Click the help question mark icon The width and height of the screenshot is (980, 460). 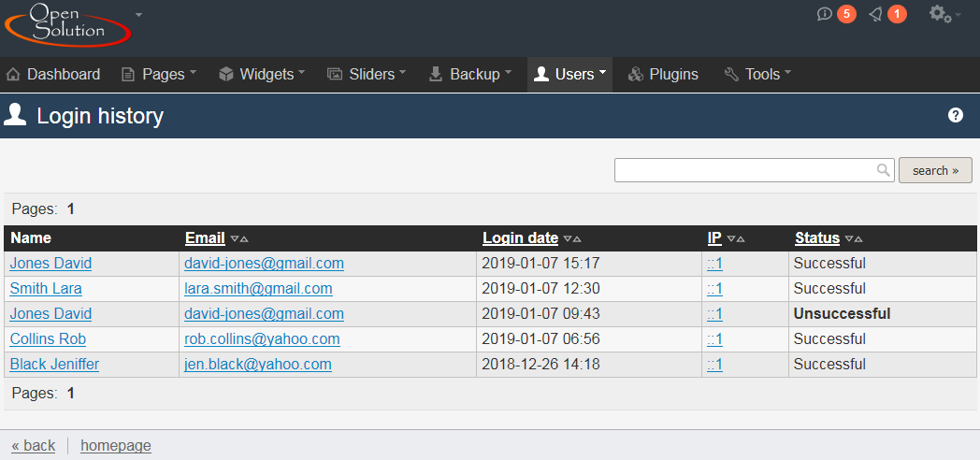pyautogui.click(x=955, y=115)
